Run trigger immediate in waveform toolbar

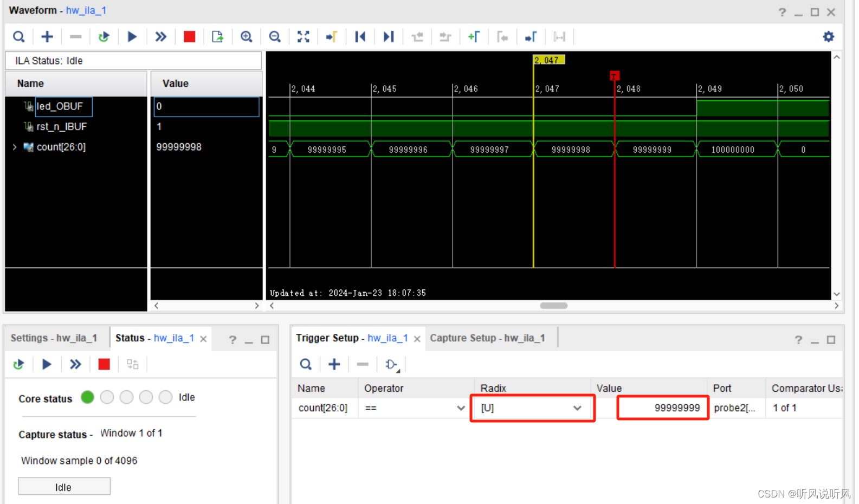click(x=160, y=37)
